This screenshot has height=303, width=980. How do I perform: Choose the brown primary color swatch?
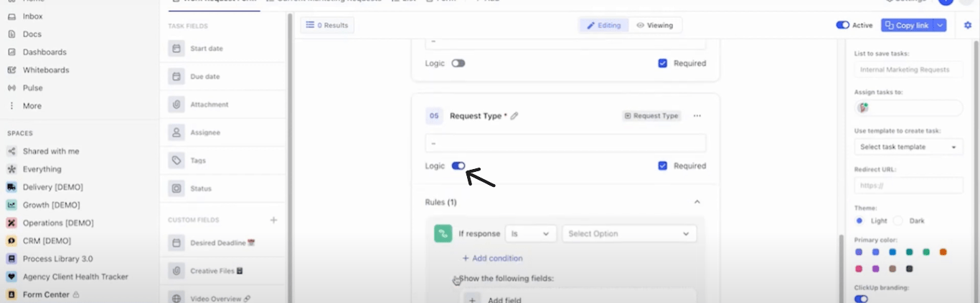click(892, 269)
